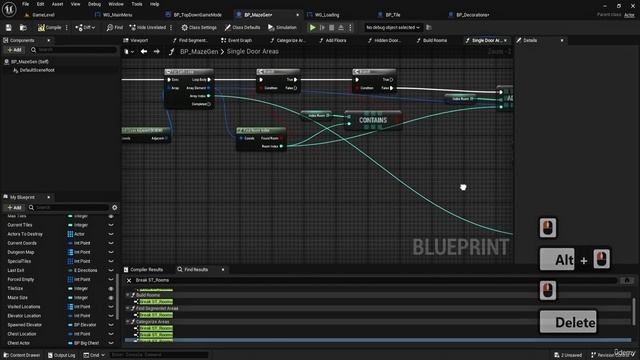Screen dimensions: 640x360
Task: Open the Asset menu
Action: pos(57,4)
